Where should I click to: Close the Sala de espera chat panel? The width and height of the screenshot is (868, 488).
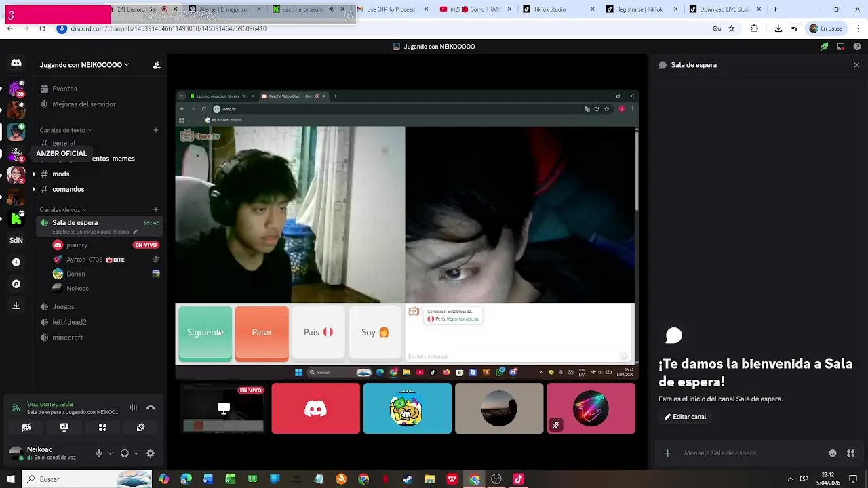tap(856, 65)
